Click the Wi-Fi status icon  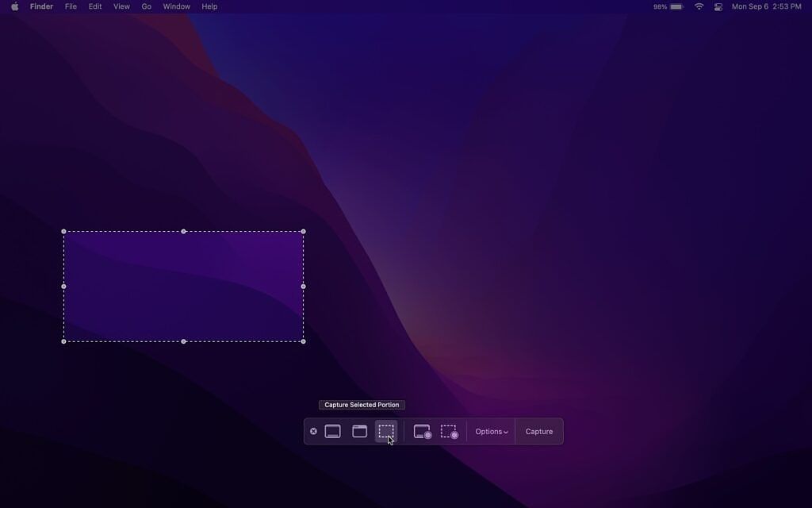698,6
